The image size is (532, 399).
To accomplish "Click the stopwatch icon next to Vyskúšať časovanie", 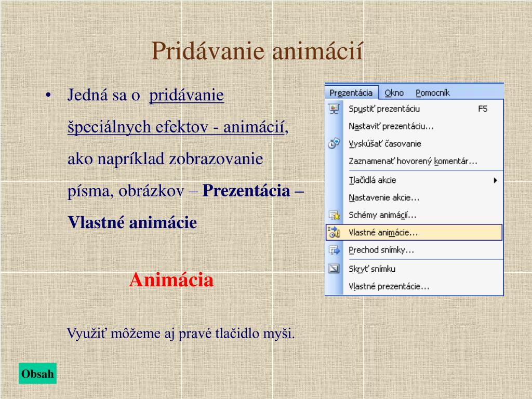I will [x=334, y=143].
